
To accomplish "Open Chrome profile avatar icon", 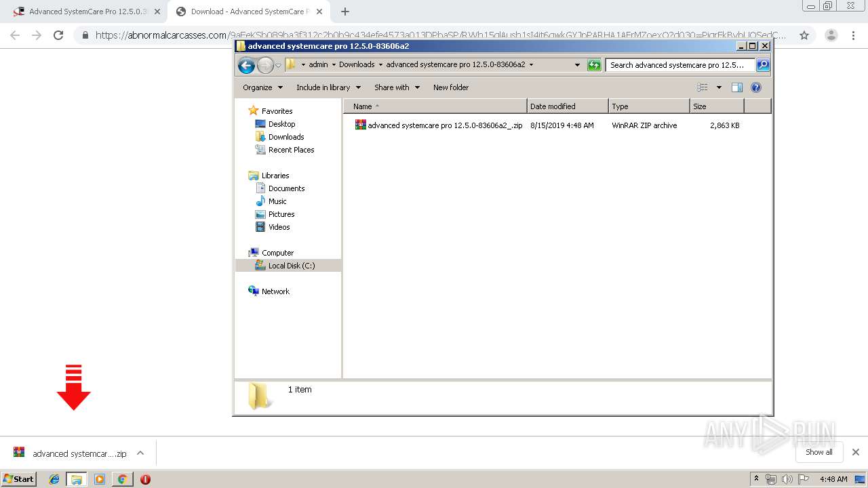I will pyautogui.click(x=831, y=35).
